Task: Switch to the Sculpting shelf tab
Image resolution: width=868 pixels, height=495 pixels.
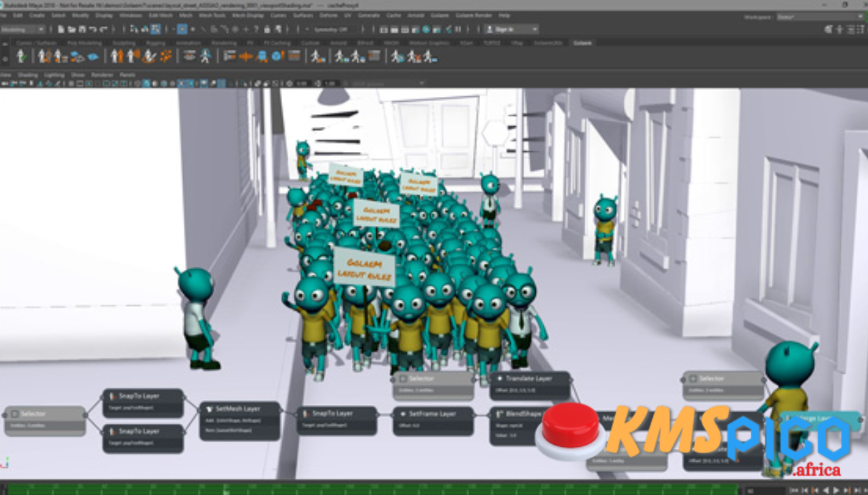Action: tap(124, 43)
